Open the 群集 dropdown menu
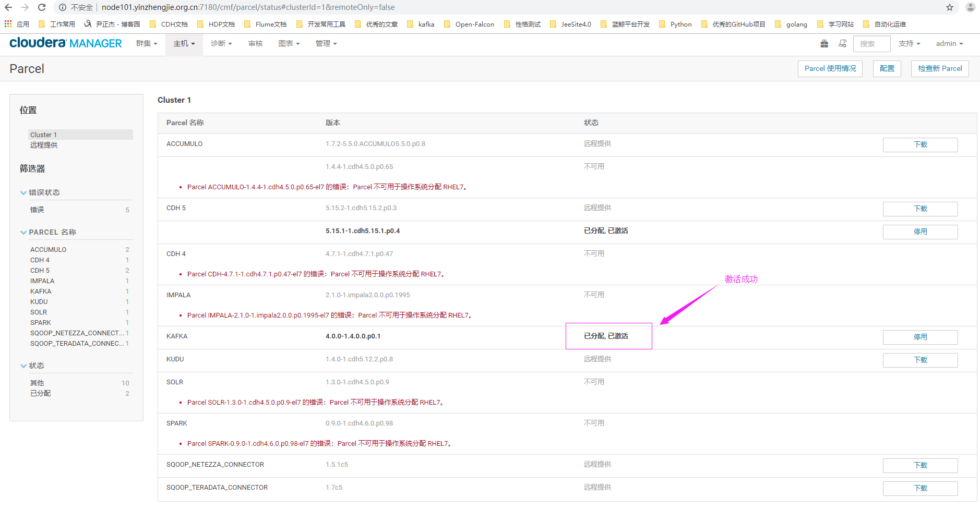The height and width of the screenshot is (510, 980). (146, 44)
